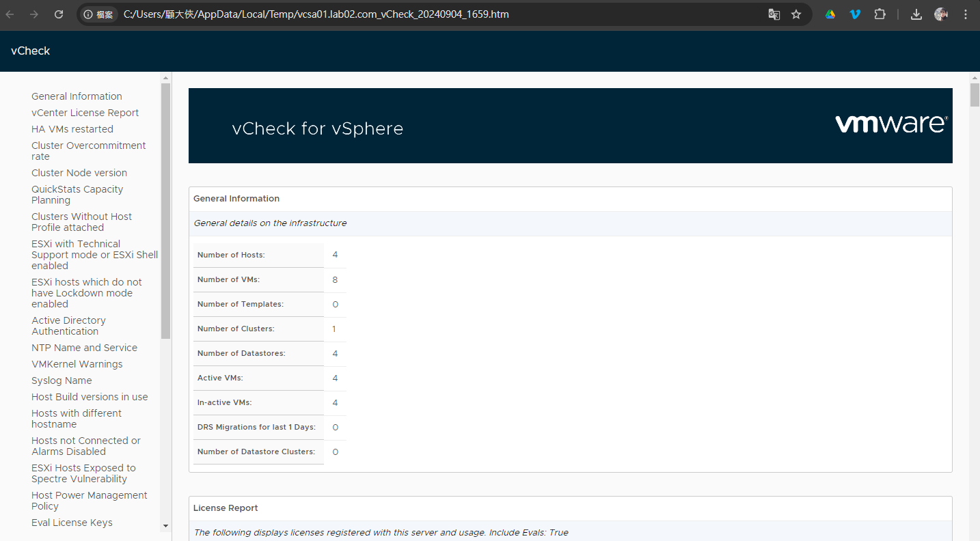Click the 'Number of Hosts:' label
Viewport: 980px width, 541px height.
[x=231, y=255]
